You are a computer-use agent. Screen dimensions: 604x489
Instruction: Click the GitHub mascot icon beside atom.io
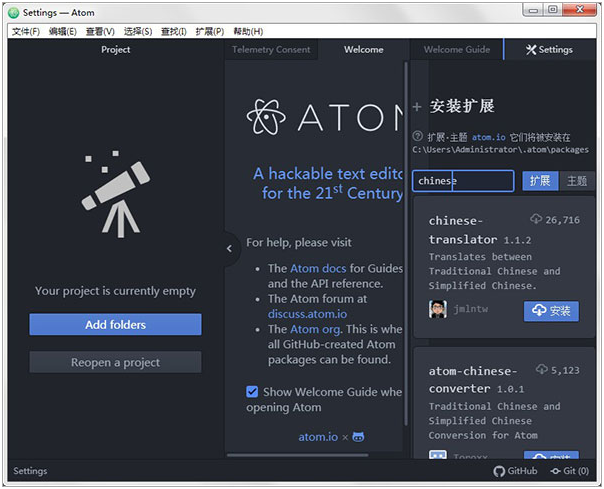click(358, 437)
